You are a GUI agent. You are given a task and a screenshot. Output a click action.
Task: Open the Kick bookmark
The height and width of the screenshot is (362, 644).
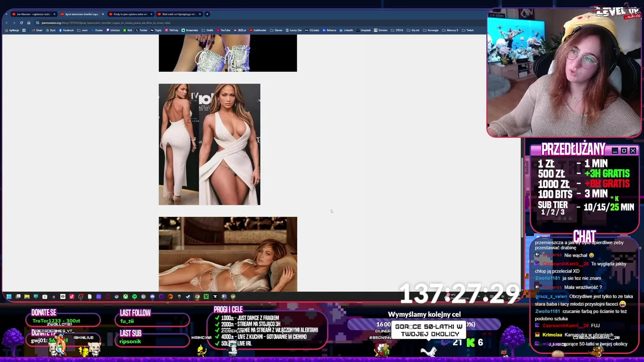coord(128,30)
